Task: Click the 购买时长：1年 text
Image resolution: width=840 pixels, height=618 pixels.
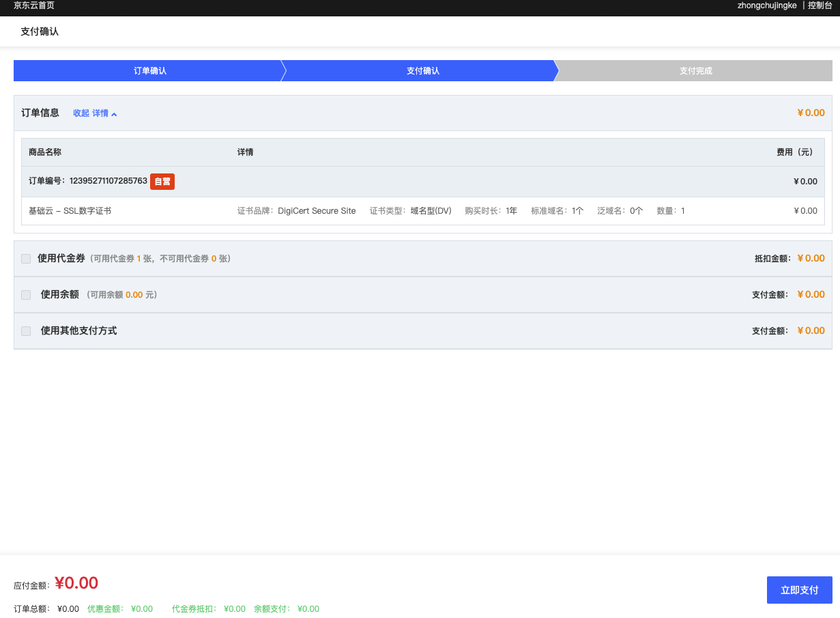Action: 491,211
